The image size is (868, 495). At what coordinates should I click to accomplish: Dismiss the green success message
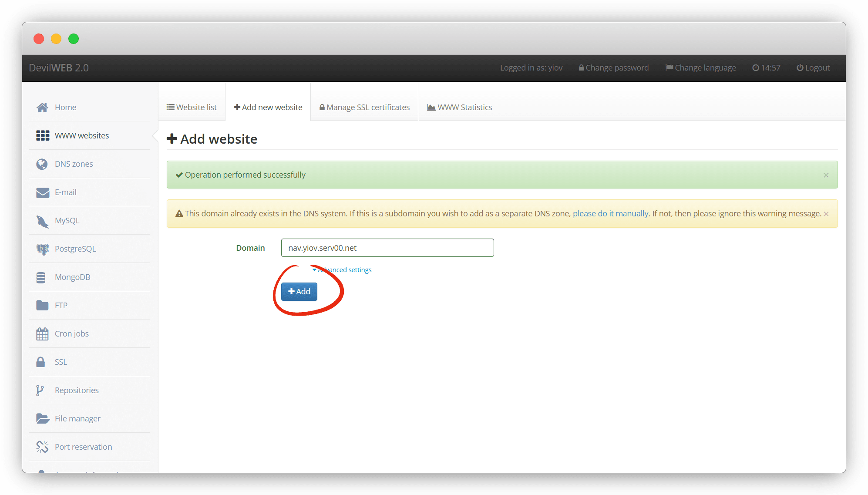(826, 175)
